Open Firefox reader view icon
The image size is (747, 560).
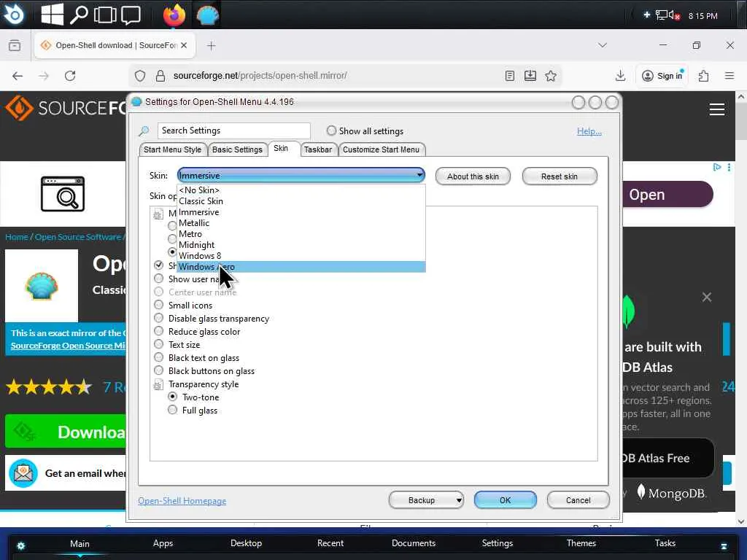click(x=510, y=76)
